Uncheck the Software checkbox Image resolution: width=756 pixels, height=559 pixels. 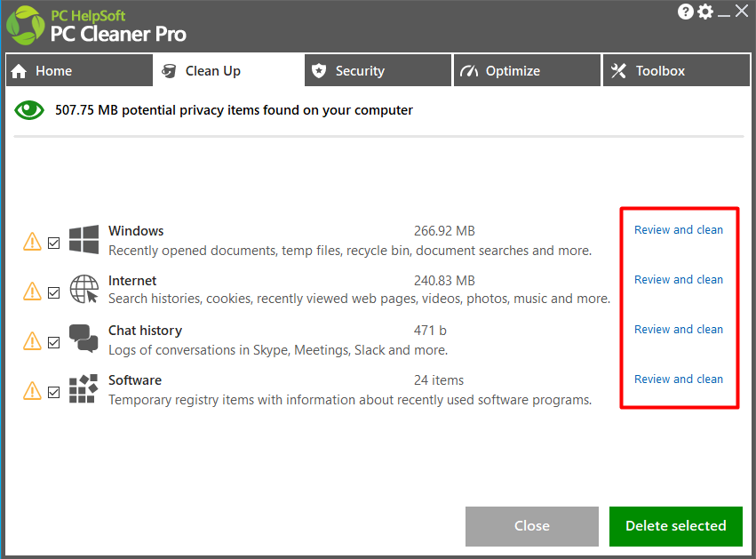point(54,392)
